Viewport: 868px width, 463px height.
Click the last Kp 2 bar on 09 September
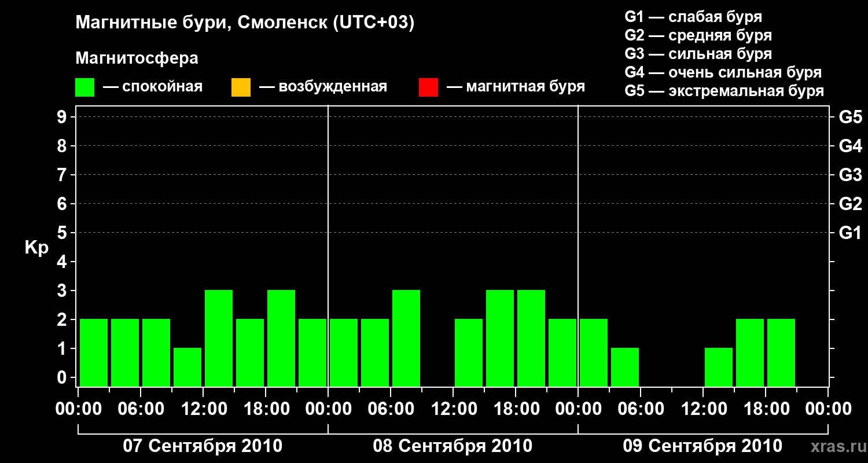781,352
